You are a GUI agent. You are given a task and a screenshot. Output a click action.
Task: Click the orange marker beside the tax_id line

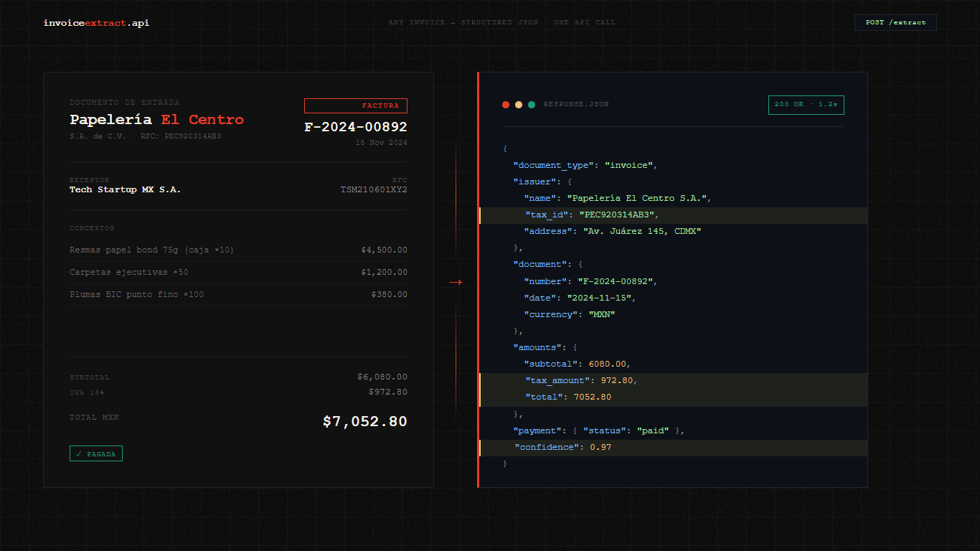[481, 215]
